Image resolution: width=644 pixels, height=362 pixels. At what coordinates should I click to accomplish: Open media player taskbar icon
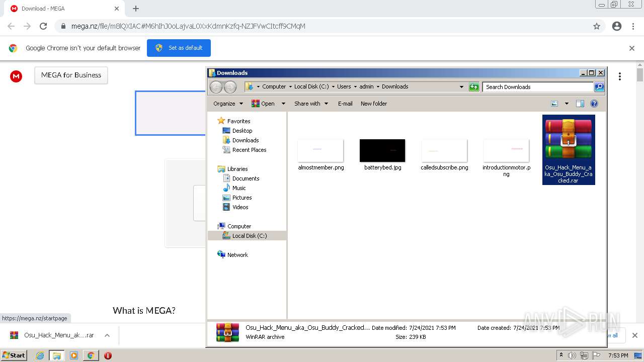pyautogui.click(x=74, y=355)
